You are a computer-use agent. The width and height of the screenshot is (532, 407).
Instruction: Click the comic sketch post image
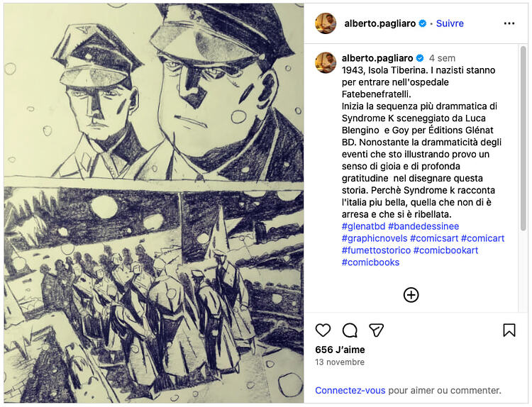coord(154,203)
